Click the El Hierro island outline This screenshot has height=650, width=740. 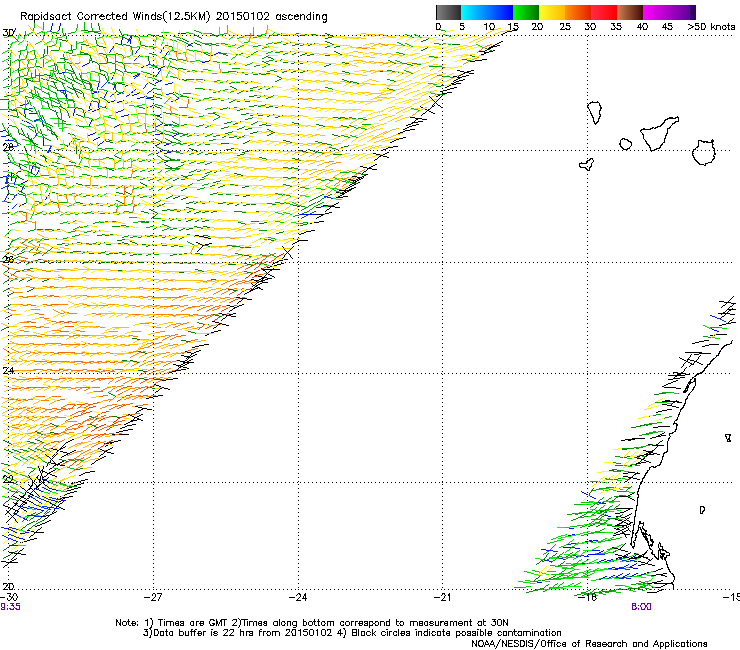tap(586, 164)
